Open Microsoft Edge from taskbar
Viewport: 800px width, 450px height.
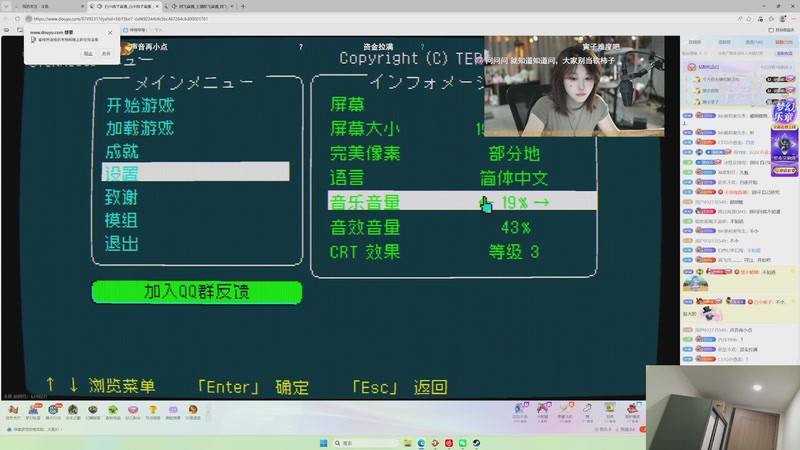coord(421,443)
